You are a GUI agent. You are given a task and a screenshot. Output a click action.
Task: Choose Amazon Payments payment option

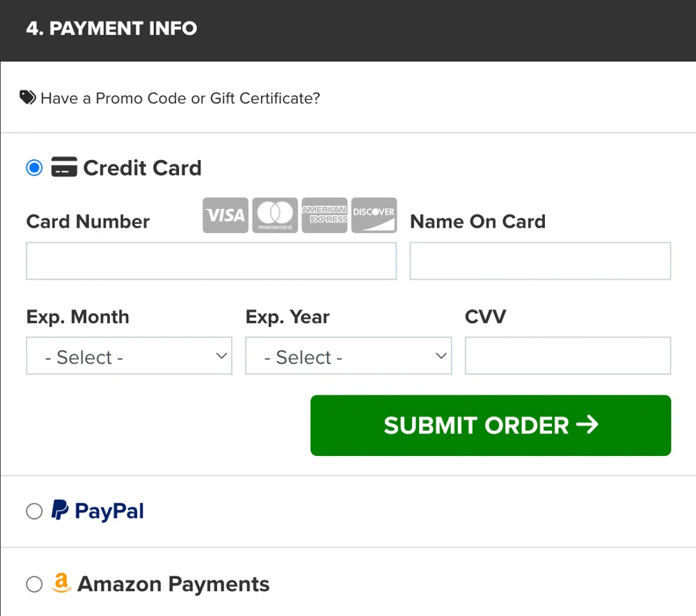point(34,584)
